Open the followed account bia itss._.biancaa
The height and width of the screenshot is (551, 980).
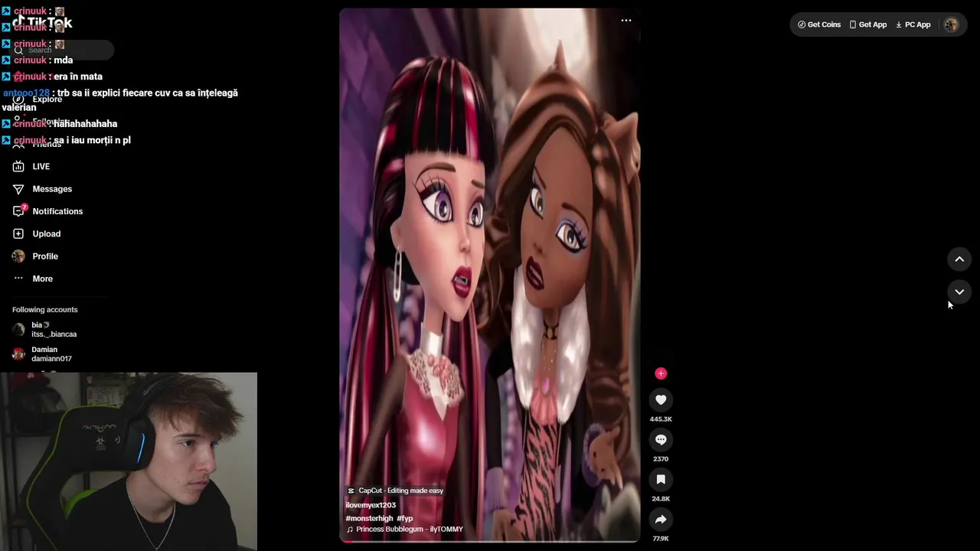click(54, 330)
